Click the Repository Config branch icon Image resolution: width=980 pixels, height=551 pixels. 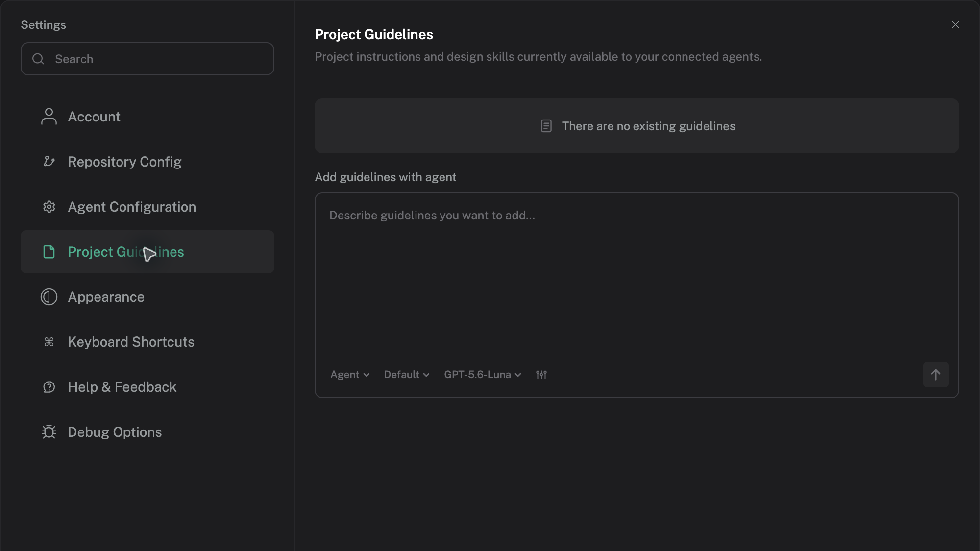49,162
